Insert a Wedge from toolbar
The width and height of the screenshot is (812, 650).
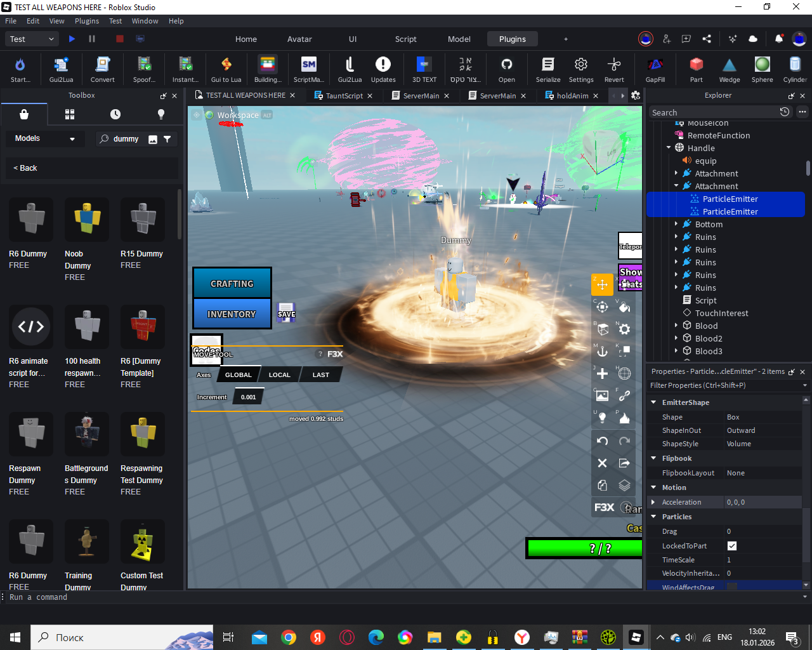(730, 69)
